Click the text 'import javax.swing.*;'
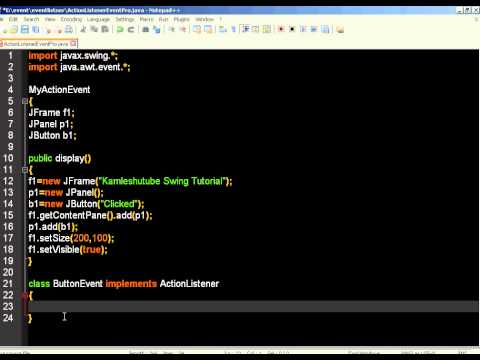Screen dimensions: 480x360 click(x=73, y=55)
